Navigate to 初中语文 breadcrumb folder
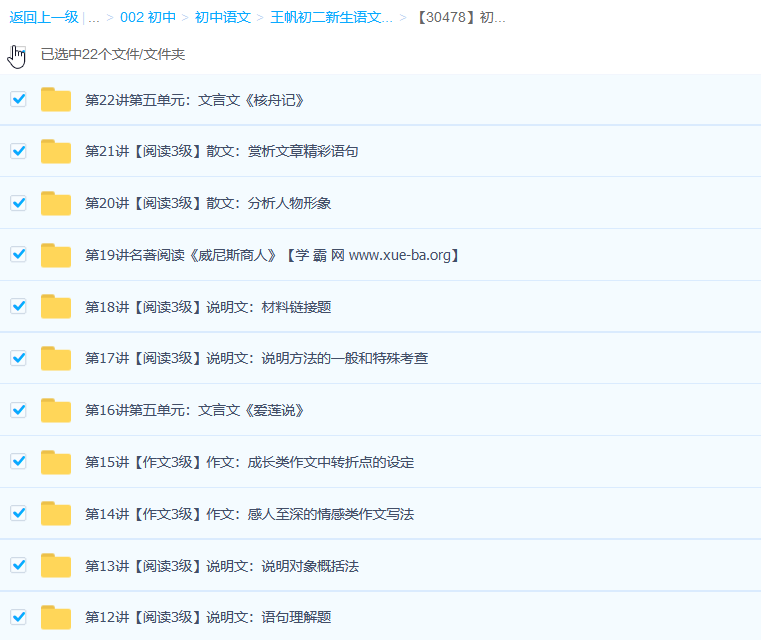The image size is (761, 640). coord(223,18)
